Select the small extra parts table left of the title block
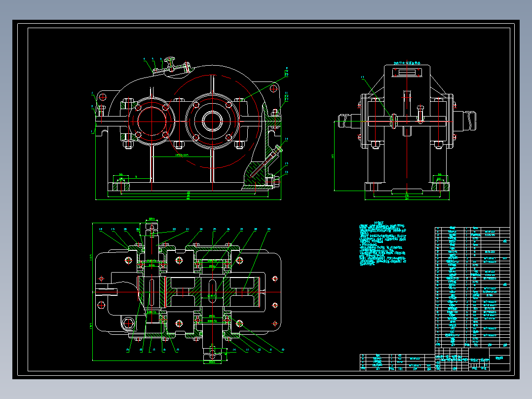Image resolution: width=532 pixels, height=399 pixels. pyautogui.click(x=397, y=362)
